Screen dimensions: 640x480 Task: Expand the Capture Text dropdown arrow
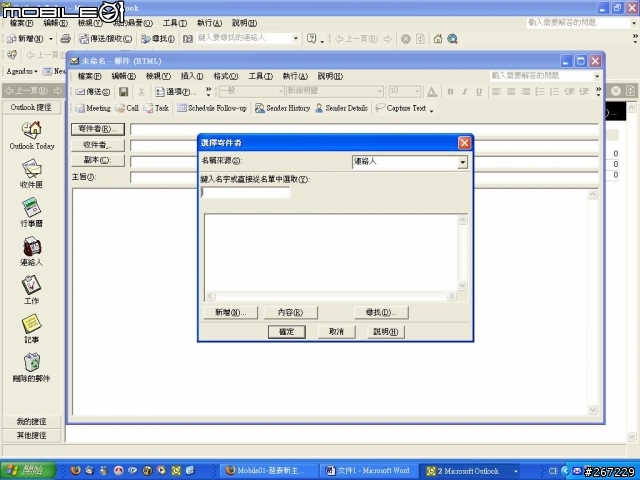click(431, 109)
